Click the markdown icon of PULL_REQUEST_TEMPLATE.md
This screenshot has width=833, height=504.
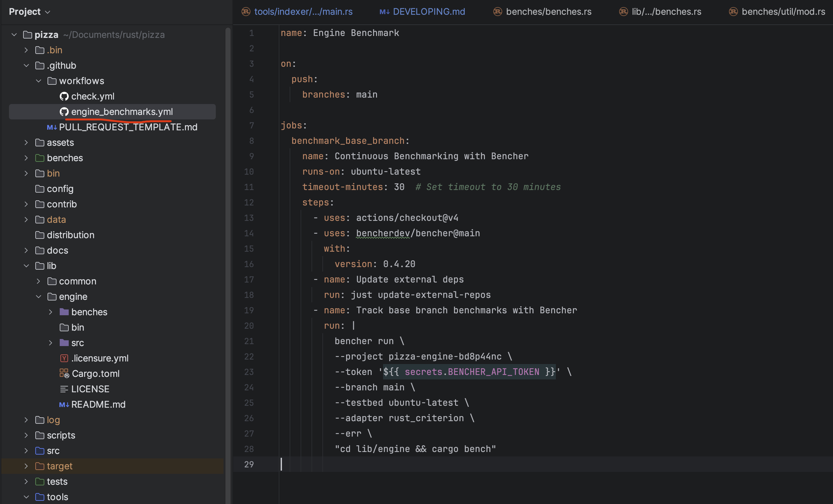click(x=52, y=127)
